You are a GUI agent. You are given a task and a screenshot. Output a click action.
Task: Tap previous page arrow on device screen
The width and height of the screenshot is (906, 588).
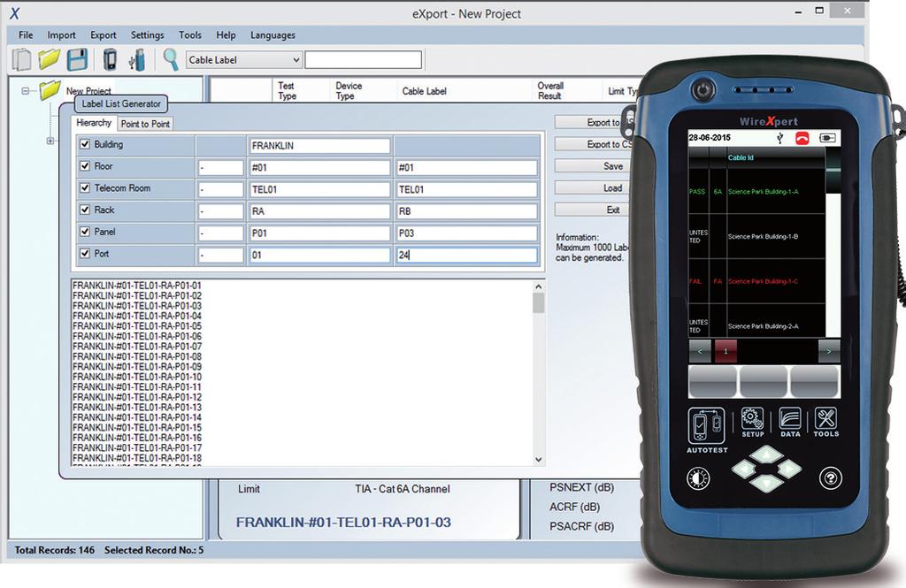click(700, 351)
